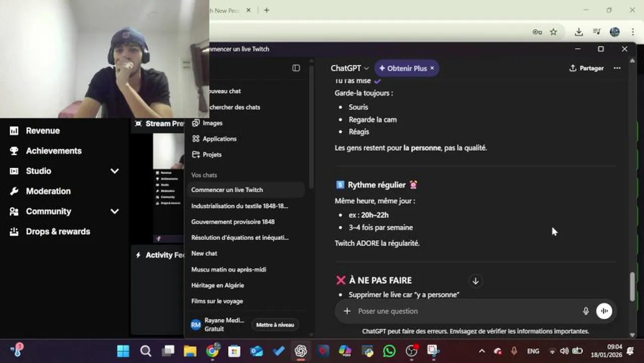
Task: Open the Achievements page in Twitch dashboard
Action: (x=54, y=151)
